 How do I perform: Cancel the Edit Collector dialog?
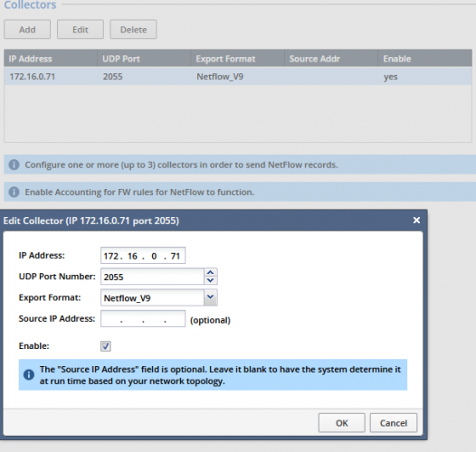coord(394,423)
